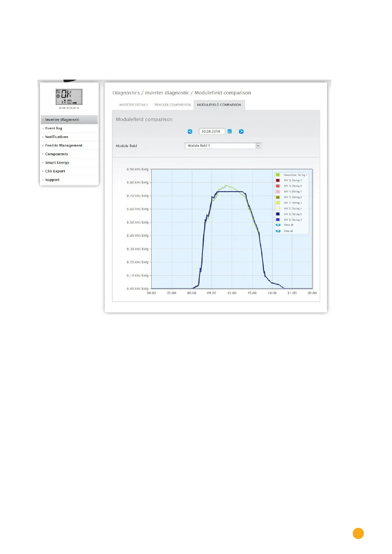Toggle the INV 2: String 3 swatch
Viewport: 392px width, 554px height.
tap(278, 219)
